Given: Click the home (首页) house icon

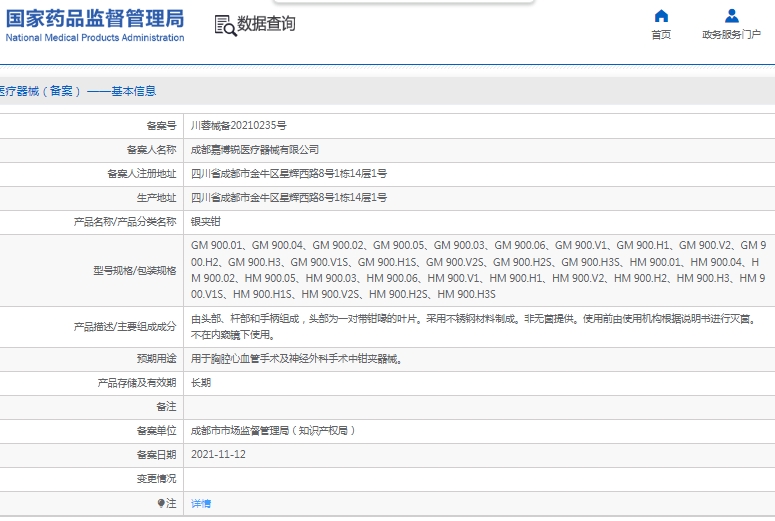Looking at the screenshot, I should tap(661, 16).
